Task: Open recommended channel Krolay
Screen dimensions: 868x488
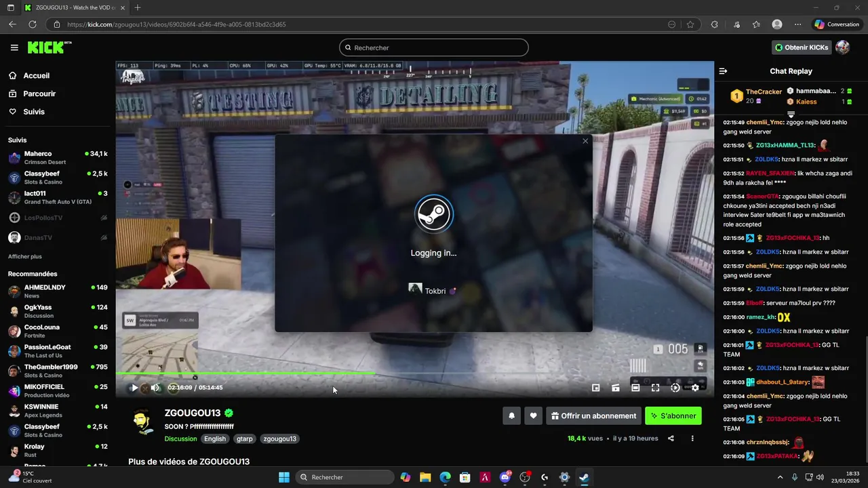Action: point(58,451)
